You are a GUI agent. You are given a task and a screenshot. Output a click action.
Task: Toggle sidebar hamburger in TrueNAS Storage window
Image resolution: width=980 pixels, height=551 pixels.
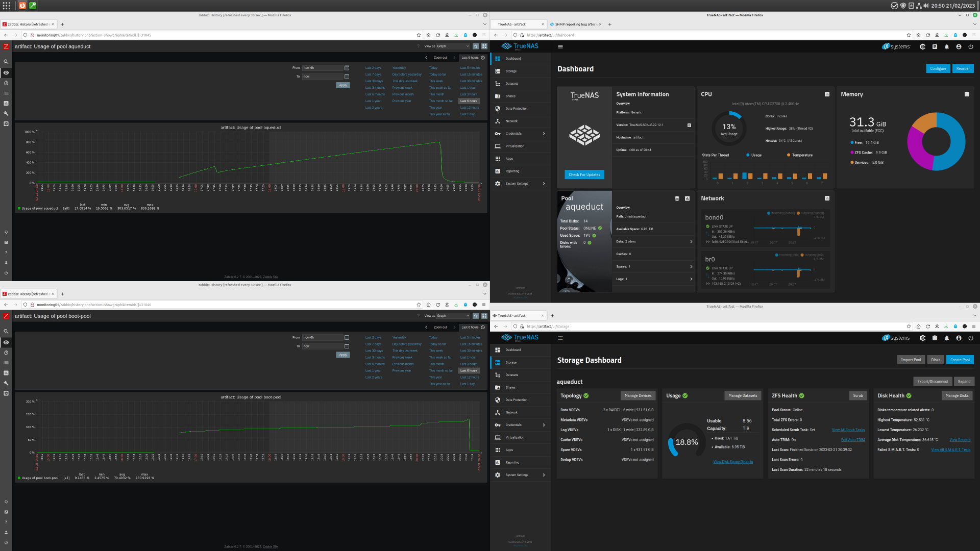[x=560, y=338]
